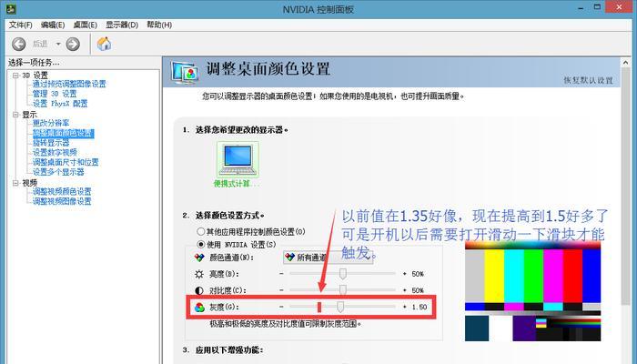Click the gamma 灰度 slider thumb

[x=340, y=308]
